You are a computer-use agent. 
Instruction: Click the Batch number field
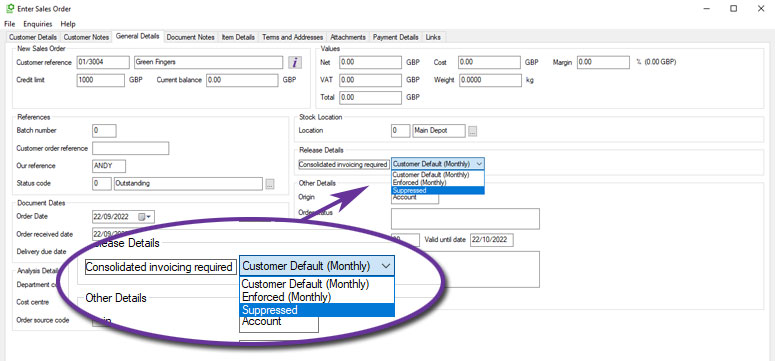104,131
